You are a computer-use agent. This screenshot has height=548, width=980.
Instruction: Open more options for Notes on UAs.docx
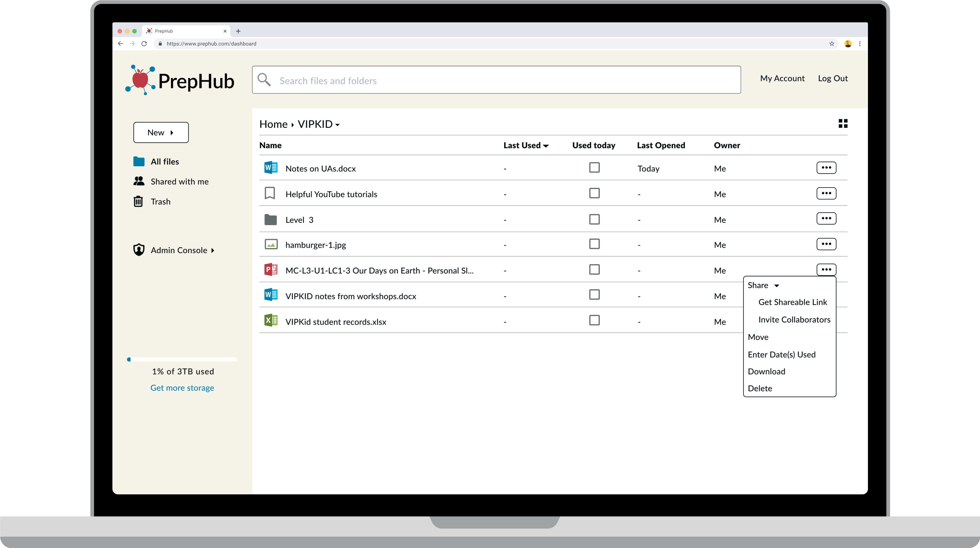pos(826,168)
